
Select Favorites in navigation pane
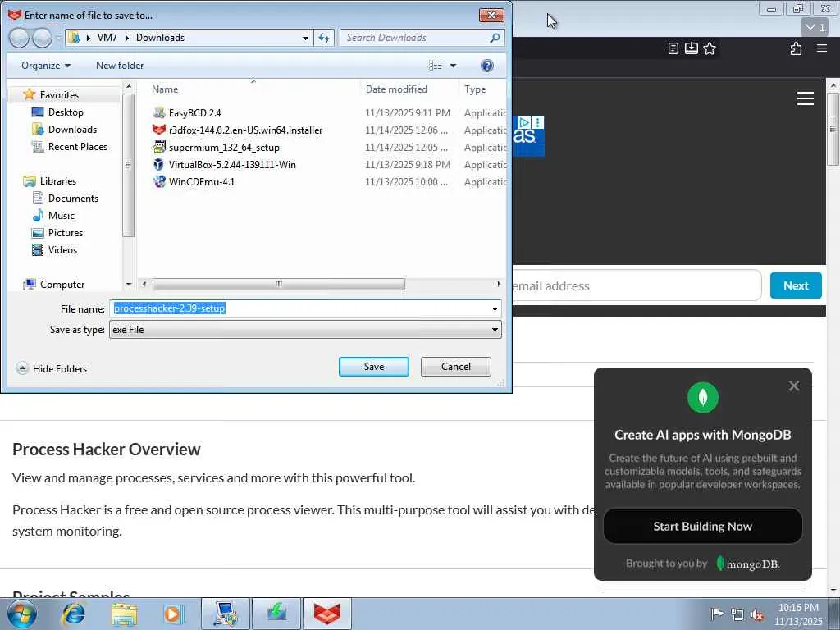pos(59,95)
